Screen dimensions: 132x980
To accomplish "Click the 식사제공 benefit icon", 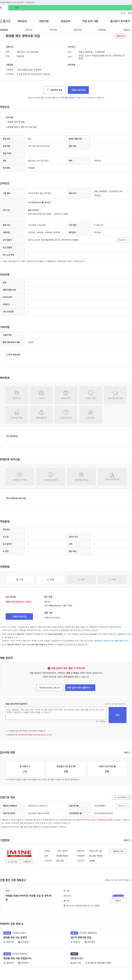I will coord(90,412).
